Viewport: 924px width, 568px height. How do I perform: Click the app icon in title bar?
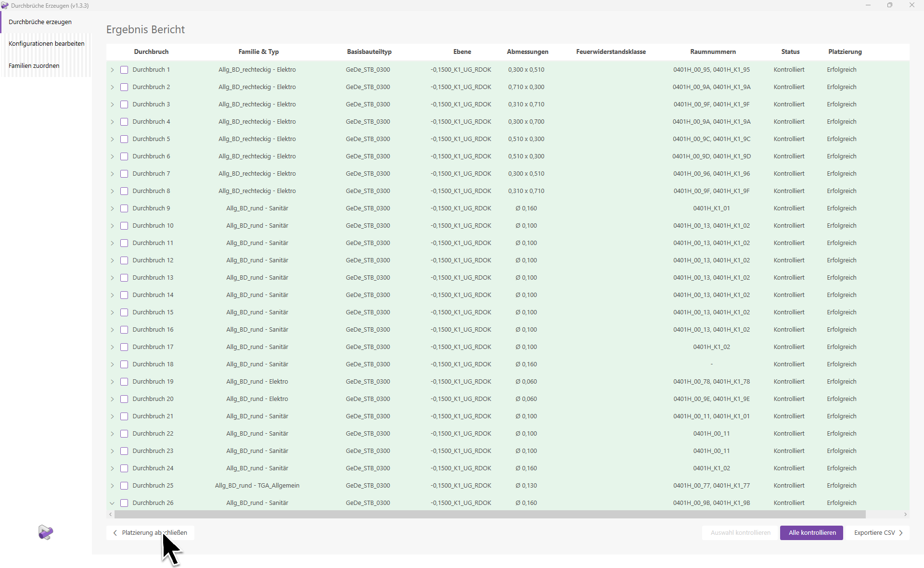pos(5,5)
